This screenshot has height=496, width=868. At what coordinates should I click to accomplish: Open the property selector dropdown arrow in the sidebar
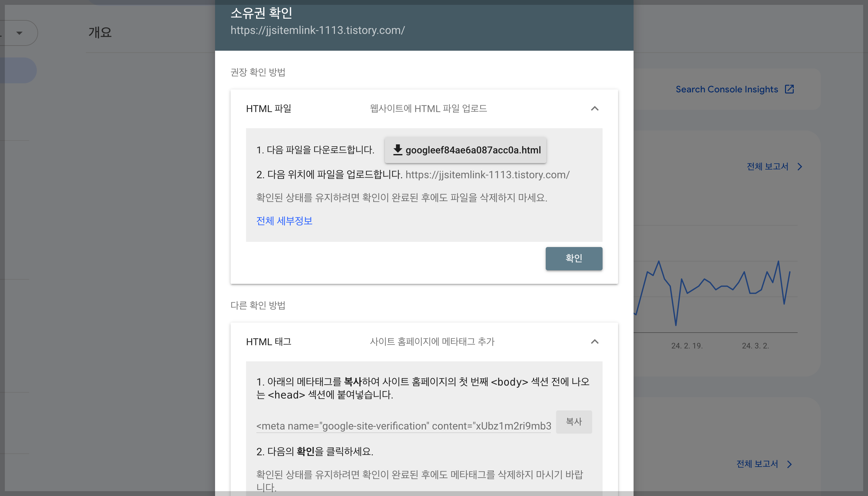[19, 33]
